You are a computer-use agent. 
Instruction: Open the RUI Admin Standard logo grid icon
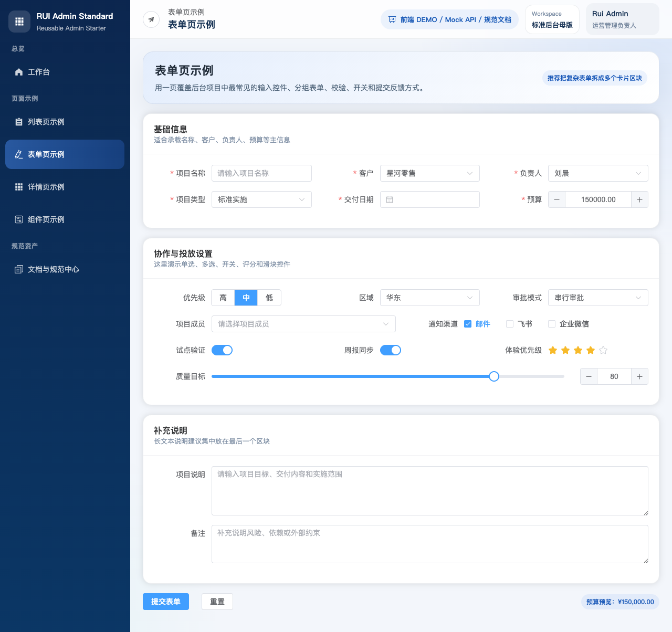tap(19, 21)
